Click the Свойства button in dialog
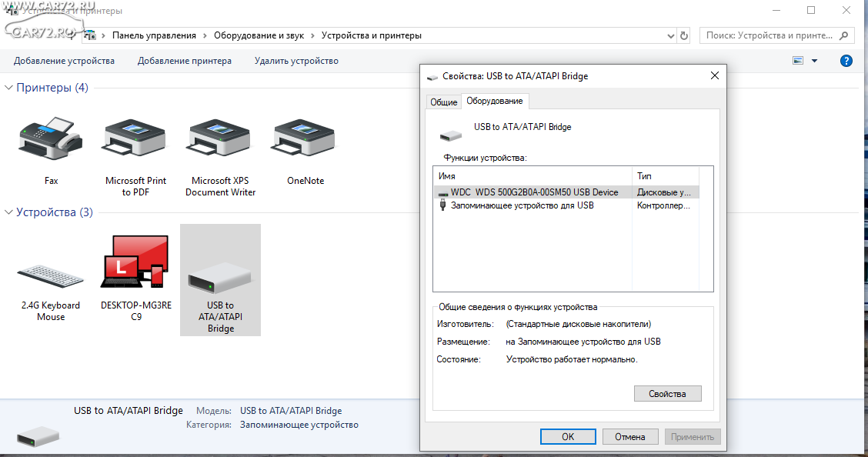The width and height of the screenshot is (868, 457). (x=668, y=393)
